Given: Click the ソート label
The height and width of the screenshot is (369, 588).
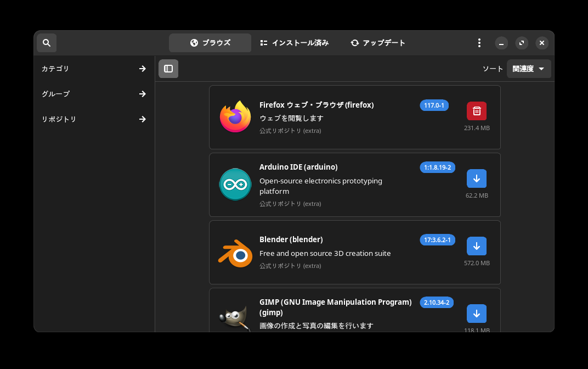Looking at the screenshot, I should click(x=493, y=69).
